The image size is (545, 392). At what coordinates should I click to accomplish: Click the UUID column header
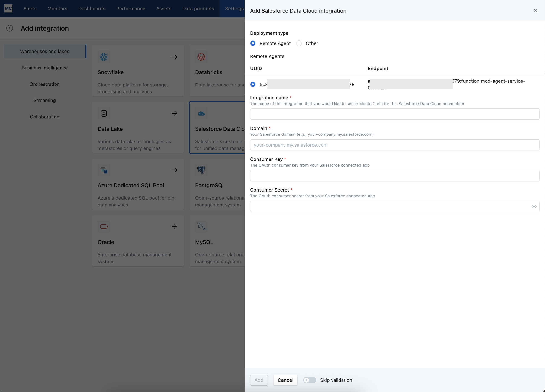click(x=256, y=69)
